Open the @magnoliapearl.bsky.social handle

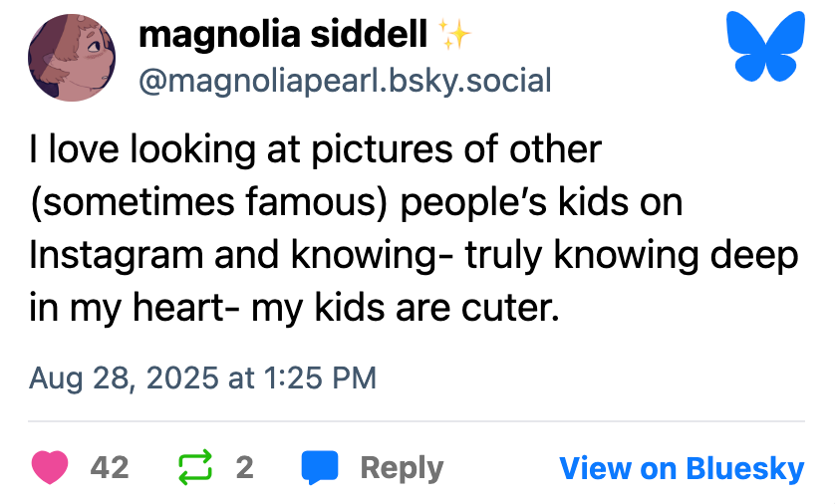(x=345, y=81)
